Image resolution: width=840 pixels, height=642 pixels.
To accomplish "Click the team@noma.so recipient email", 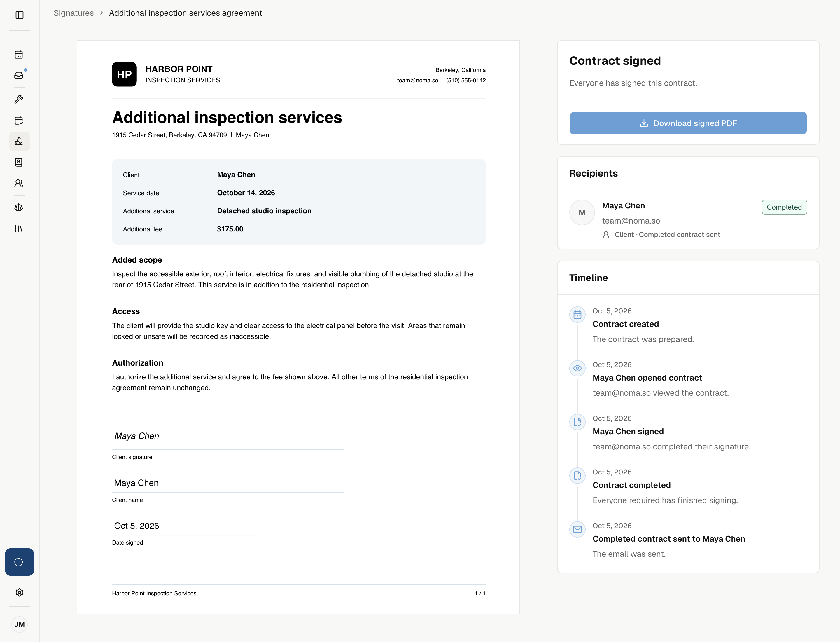I will coord(631,221).
